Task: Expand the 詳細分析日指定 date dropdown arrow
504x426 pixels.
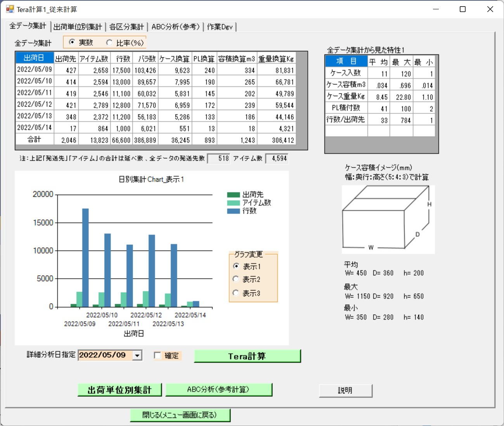Action: [137, 355]
